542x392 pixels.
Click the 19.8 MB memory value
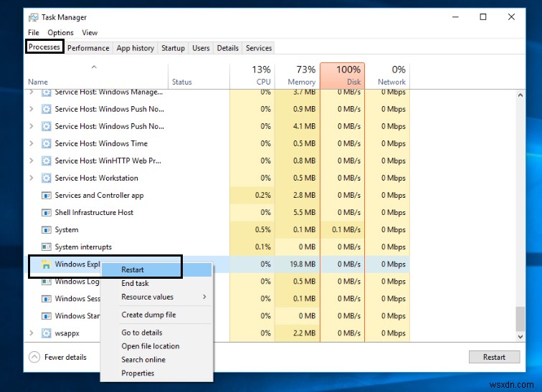click(x=303, y=264)
